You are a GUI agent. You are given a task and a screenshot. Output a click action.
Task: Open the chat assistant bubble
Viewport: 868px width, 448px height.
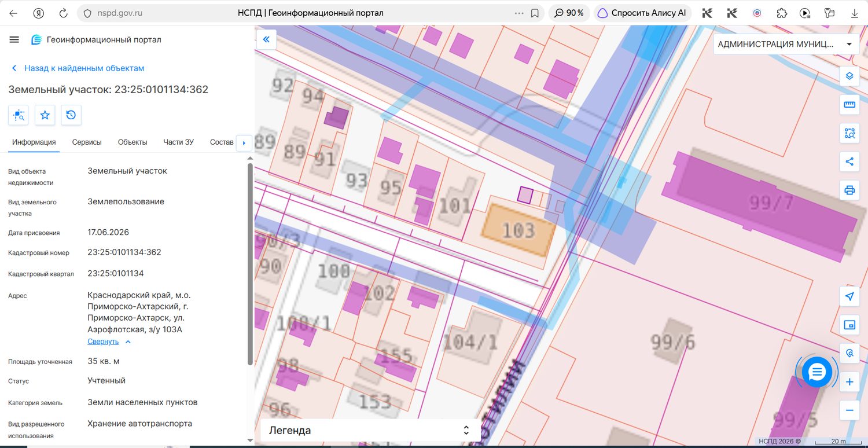click(816, 372)
